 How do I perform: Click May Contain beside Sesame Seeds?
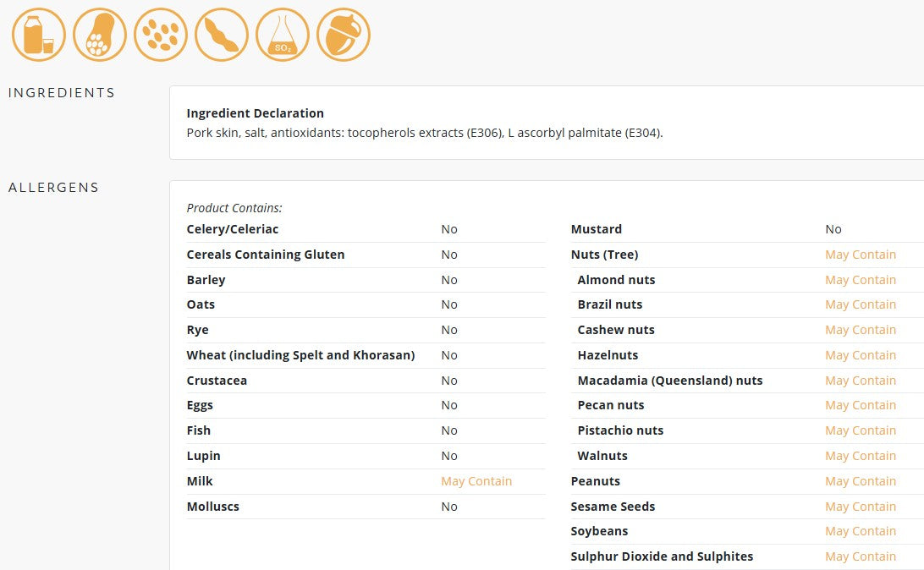point(861,507)
